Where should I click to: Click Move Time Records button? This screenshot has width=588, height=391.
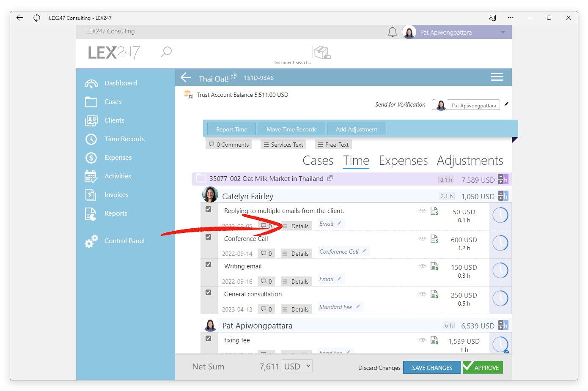tap(291, 129)
